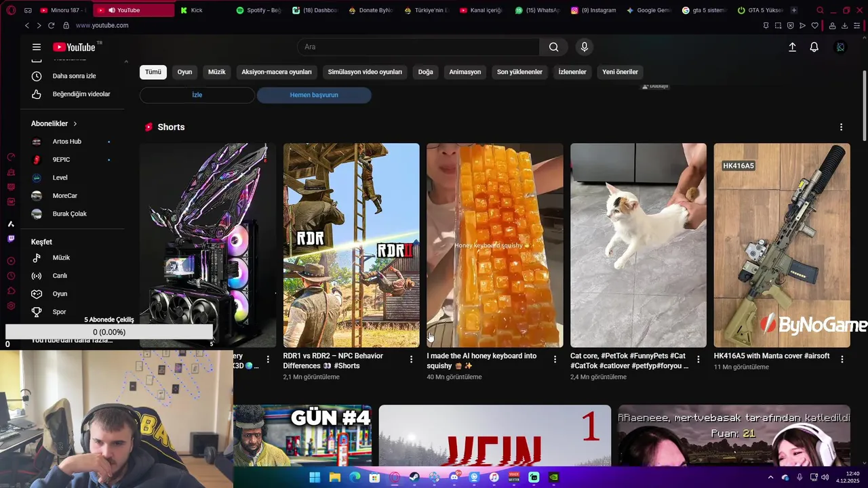Select Yeni öneriler filter chip
Image resolution: width=868 pixels, height=488 pixels.
[x=620, y=72]
